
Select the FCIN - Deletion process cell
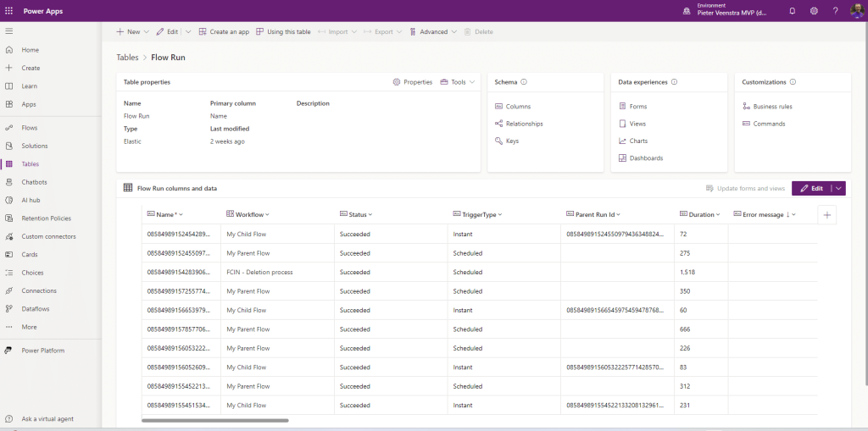click(x=278, y=272)
